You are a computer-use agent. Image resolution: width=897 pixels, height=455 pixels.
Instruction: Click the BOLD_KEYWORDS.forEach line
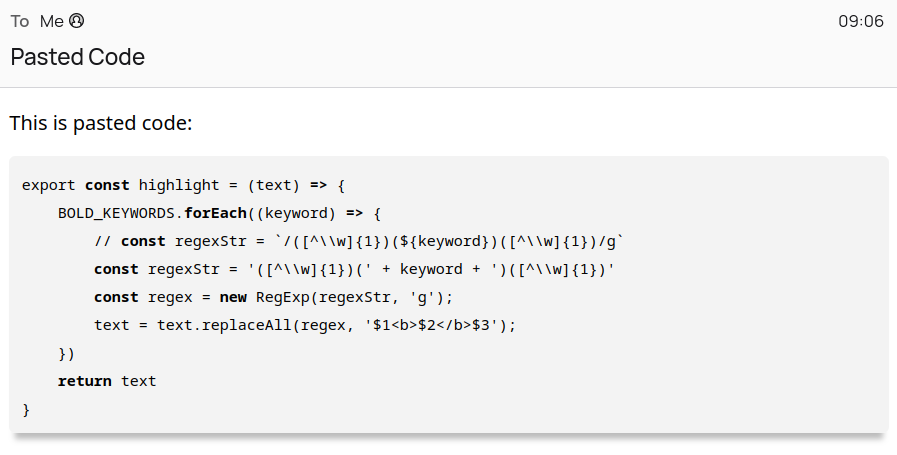point(220,213)
